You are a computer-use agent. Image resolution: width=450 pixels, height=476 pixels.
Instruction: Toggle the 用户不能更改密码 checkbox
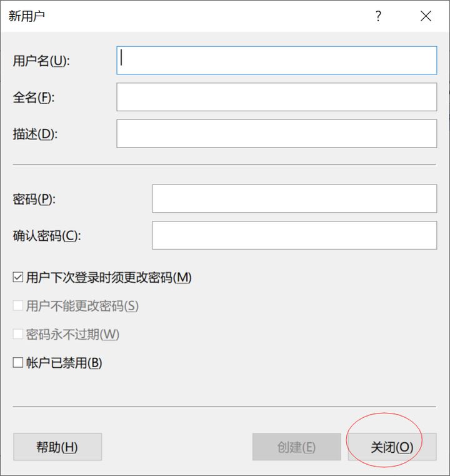click(x=18, y=306)
